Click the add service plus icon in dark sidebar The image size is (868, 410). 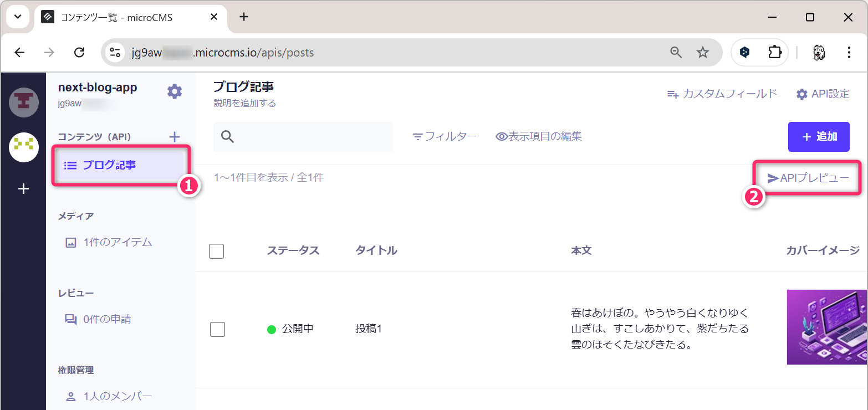point(23,189)
